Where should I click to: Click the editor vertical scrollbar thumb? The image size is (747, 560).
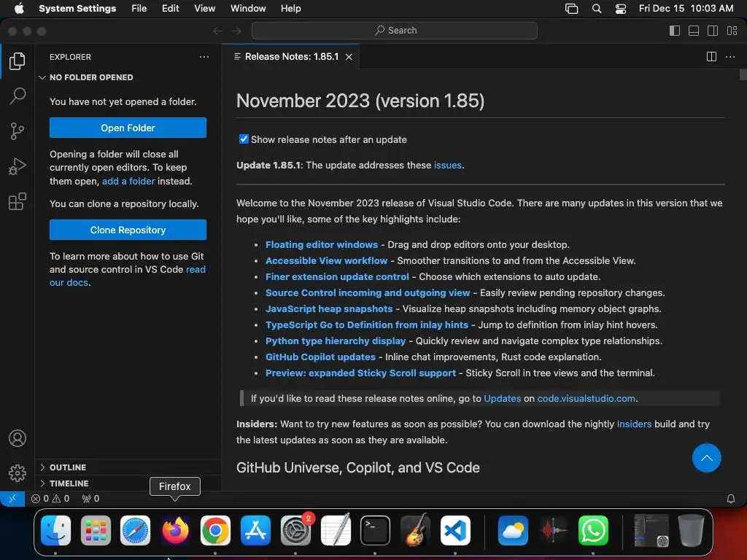coord(743,75)
